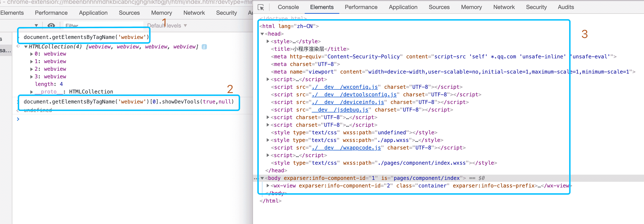Select the wxss:path="undefined" style row
Image resolution: width=644 pixels, height=224 pixels.
[354, 132]
